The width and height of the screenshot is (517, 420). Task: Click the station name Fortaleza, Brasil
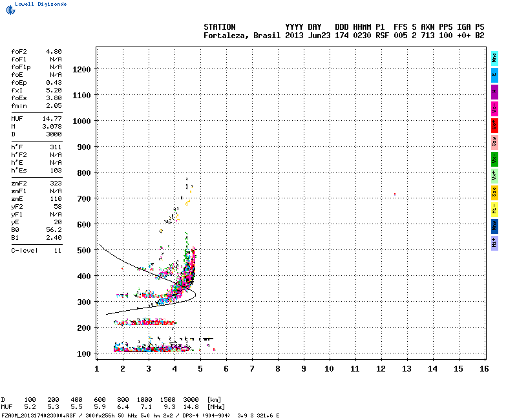click(x=242, y=36)
